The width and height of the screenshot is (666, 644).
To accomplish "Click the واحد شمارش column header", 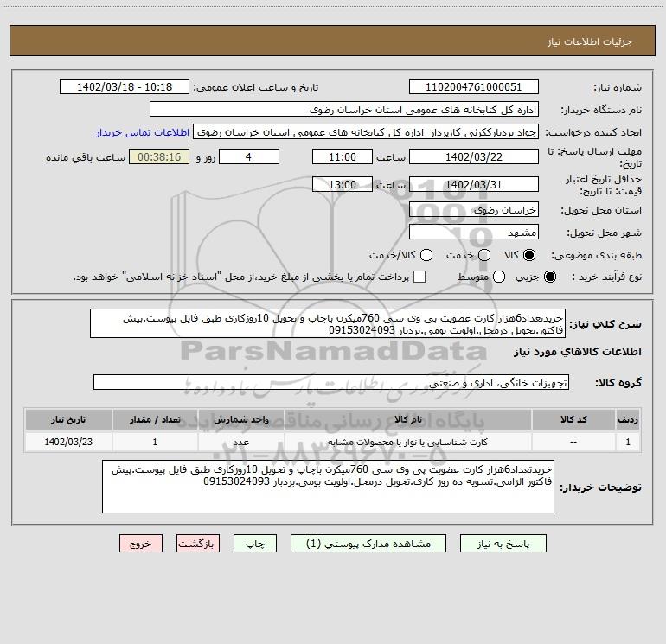I will point(240,419).
